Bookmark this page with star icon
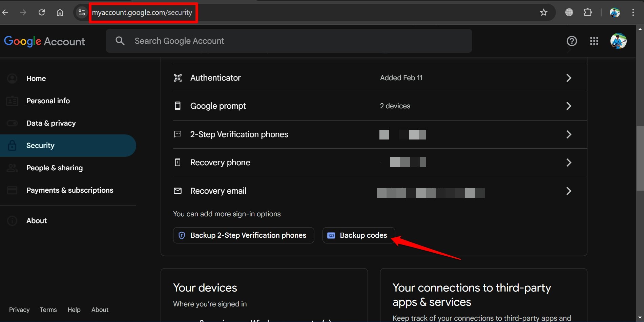The width and height of the screenshot is (644, 322). point(544,13)
